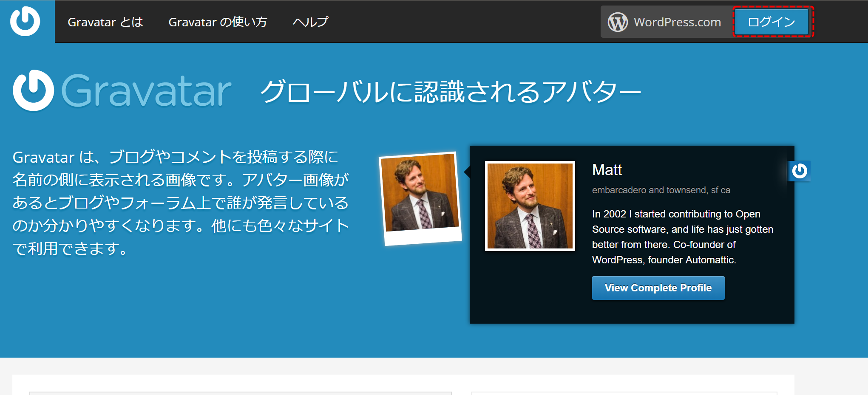Click the 'ログイン' button
Viewport: 868px width, 395px height.
(x=772, y=22)
